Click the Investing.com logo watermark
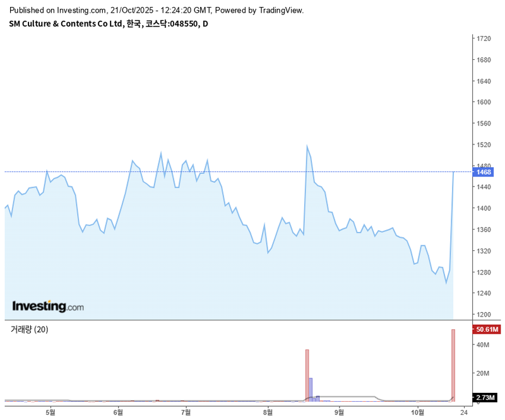This screenshot has height=420, width=505. pos(48,306)
